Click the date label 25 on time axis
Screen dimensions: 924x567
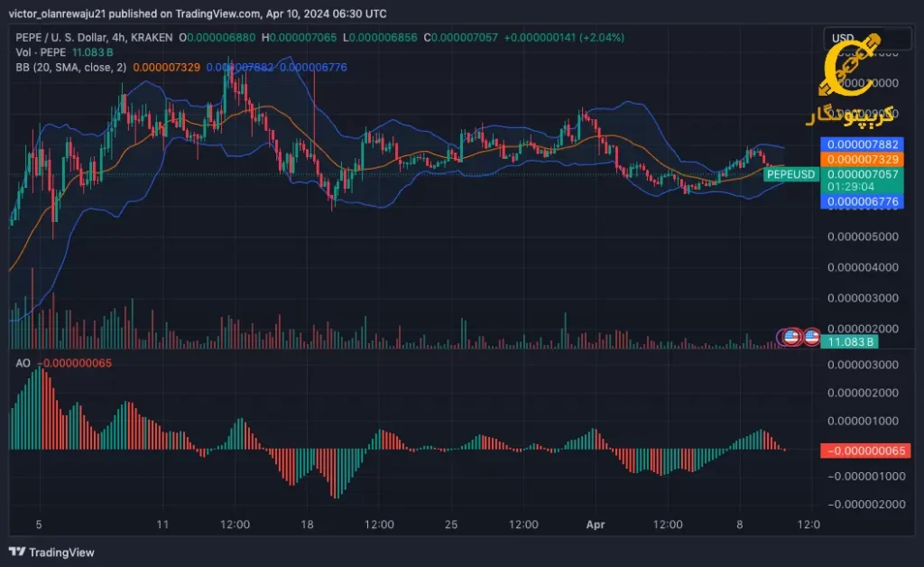[x=451, y=525]
